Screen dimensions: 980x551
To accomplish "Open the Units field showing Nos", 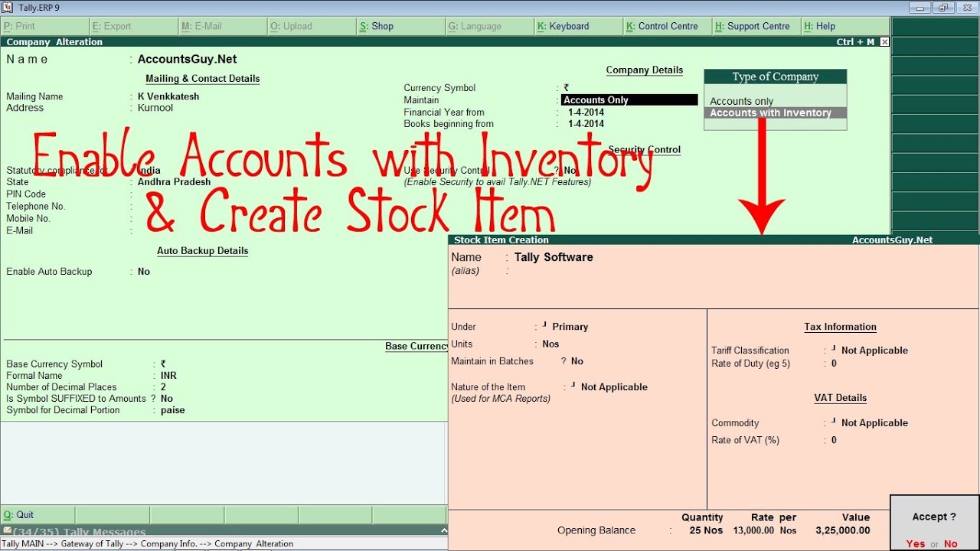I will point(550,344).
